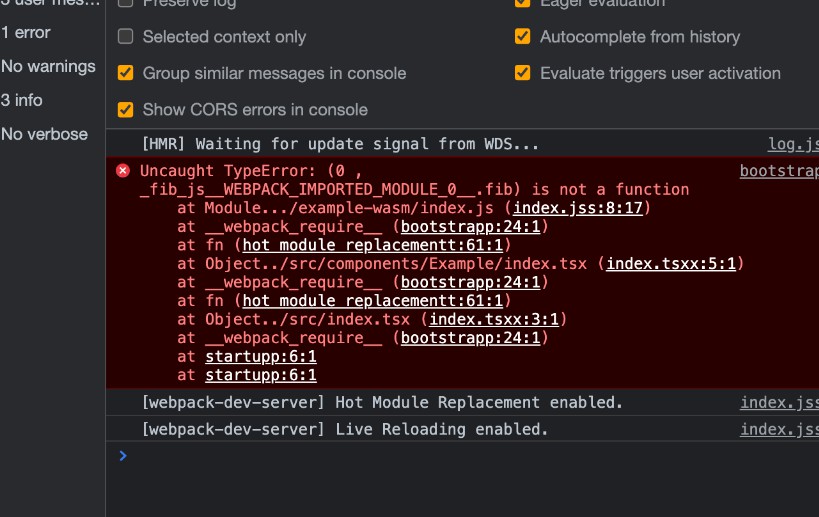This screenshot has height=517, width=819.
Task: Open first startupp:6:1 link
Action: click(x=261, y=357)
